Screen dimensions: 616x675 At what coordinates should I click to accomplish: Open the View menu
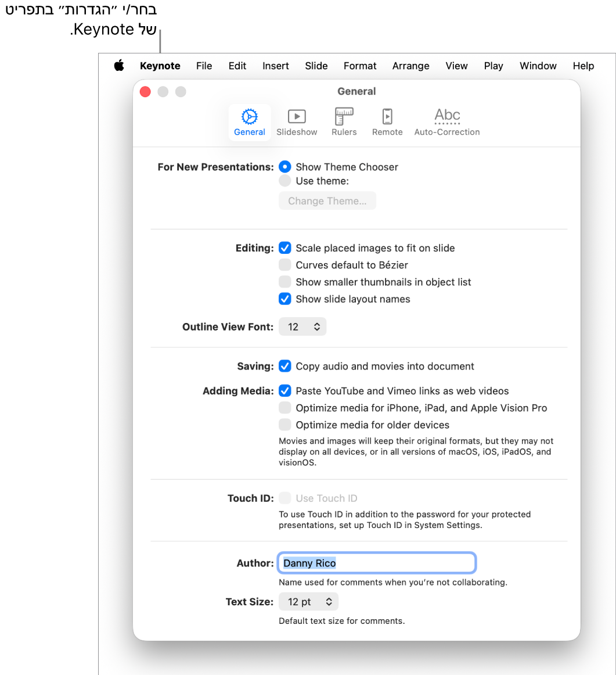456,66
